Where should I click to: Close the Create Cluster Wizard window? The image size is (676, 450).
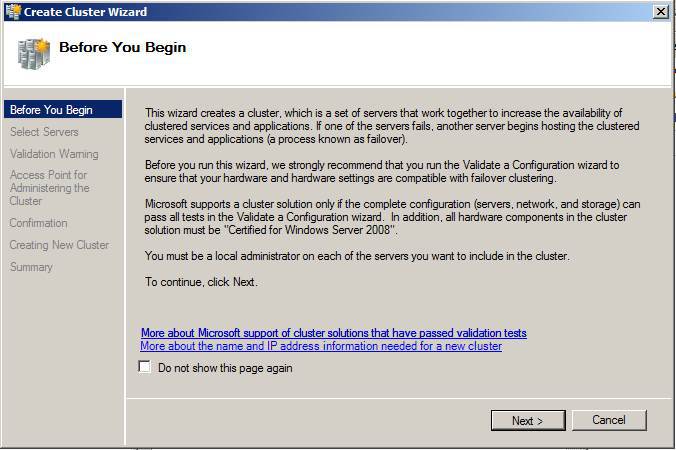pos(660,11)
